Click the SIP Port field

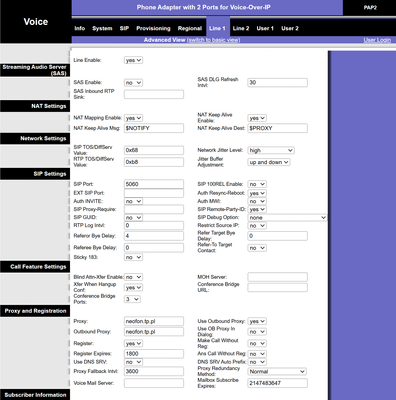[154, 184]
